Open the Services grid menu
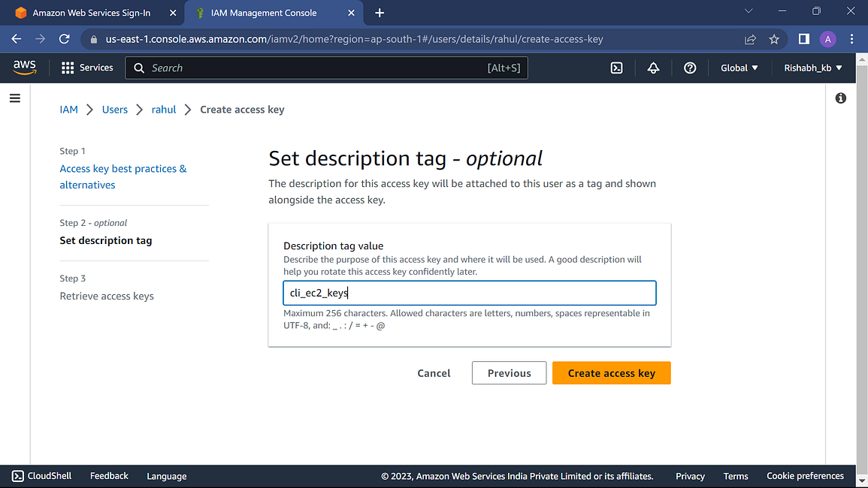Image resolution: width=868 pixels, height=488 pixels. [87, 68]
